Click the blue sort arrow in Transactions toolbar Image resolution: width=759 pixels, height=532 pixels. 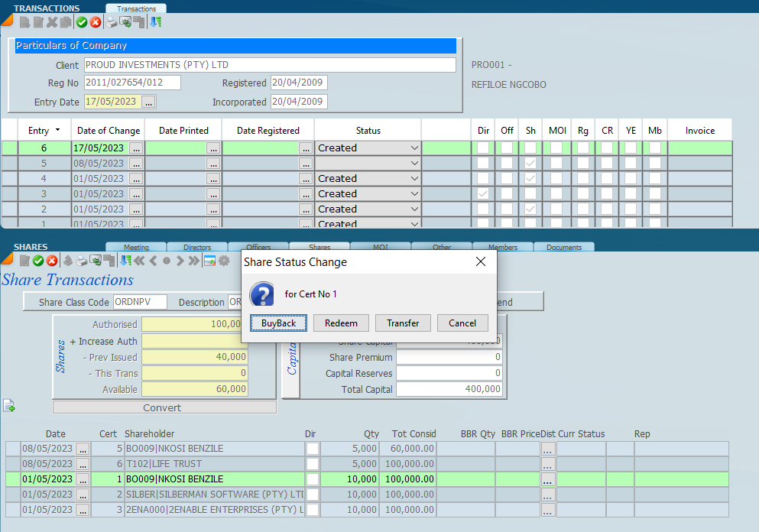(155, 22)
